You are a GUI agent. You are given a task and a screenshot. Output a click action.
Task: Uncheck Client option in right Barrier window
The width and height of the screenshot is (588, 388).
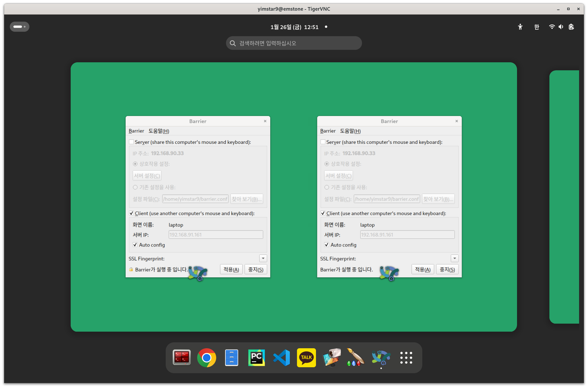(323, 213)
